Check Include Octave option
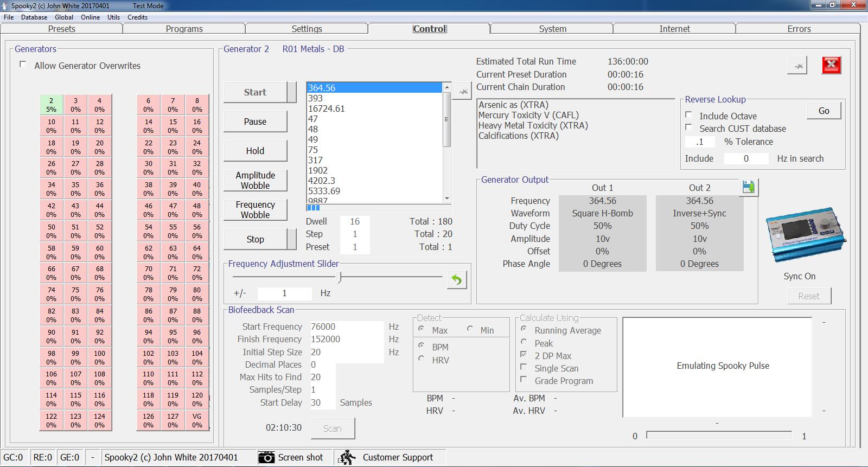Image resolution: width=868 pixels, height=467 pixels. click(x=688, y=115)
